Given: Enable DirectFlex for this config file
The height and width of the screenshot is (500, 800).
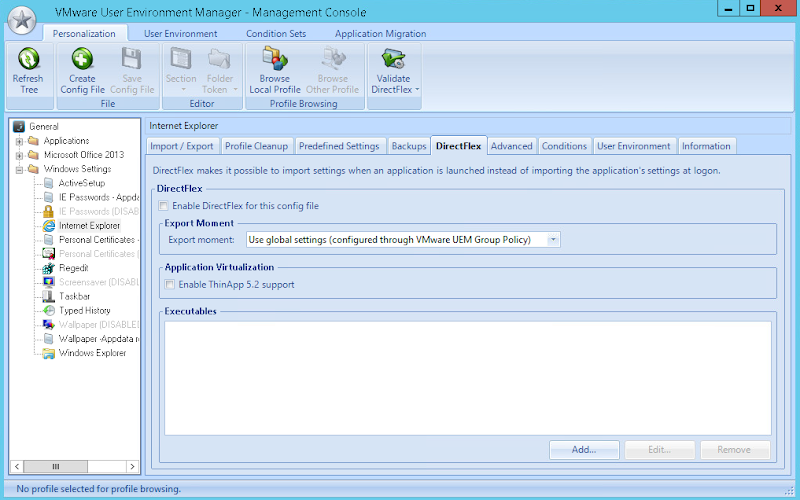Looking at the screenshot, I should (163, 206).
